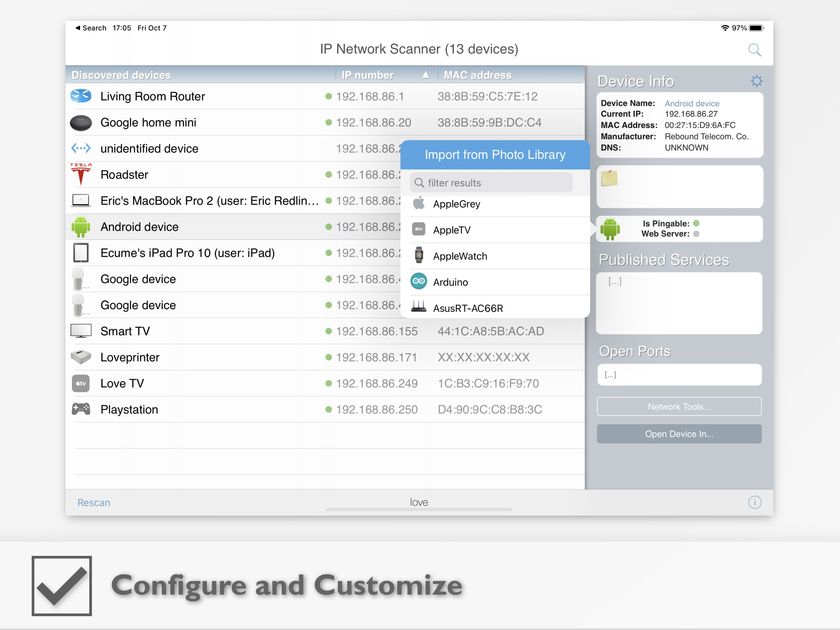Pick AsusRT-AC66R in the icon list
The width and height of the screenshot is (840, 630).
click(x=467, y=308)
